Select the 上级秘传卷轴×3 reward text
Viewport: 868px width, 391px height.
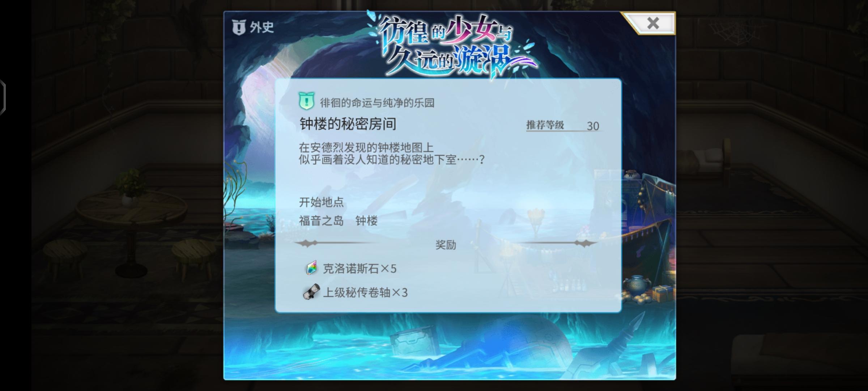click(365, 293)
